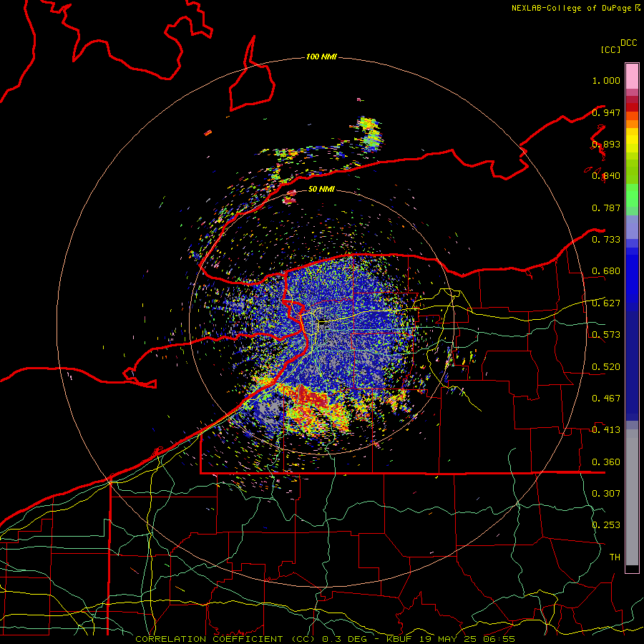Click the 0.680 scale value
This screenshot has width=644, height=644.
pos(606,271)
